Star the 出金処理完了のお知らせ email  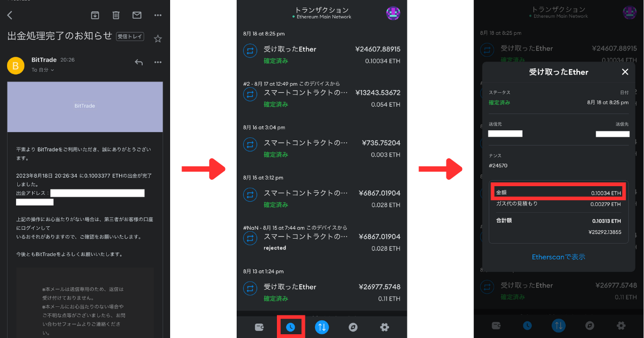coord(158,39)
